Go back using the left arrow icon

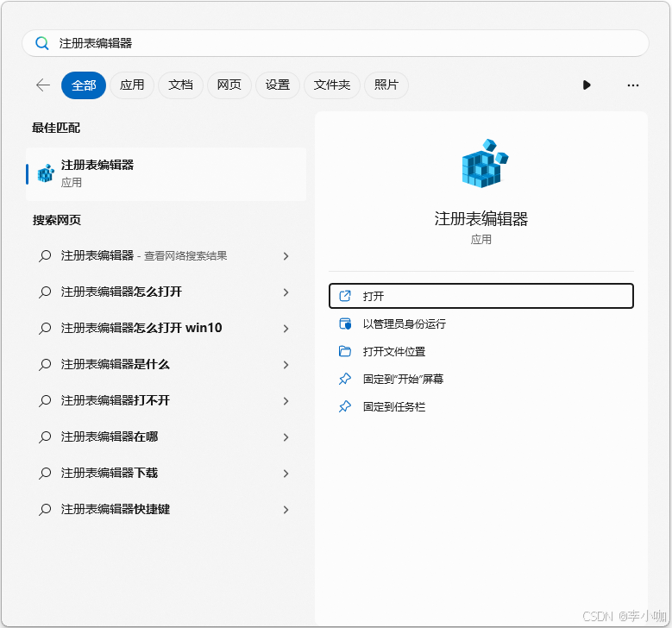pos(43,85)
